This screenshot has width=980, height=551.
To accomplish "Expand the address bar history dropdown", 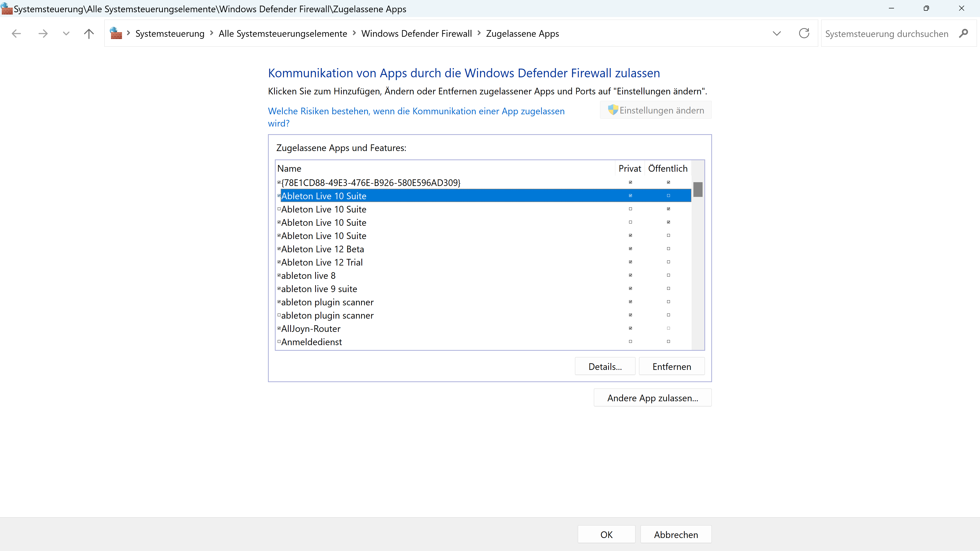I will [777, 33].
